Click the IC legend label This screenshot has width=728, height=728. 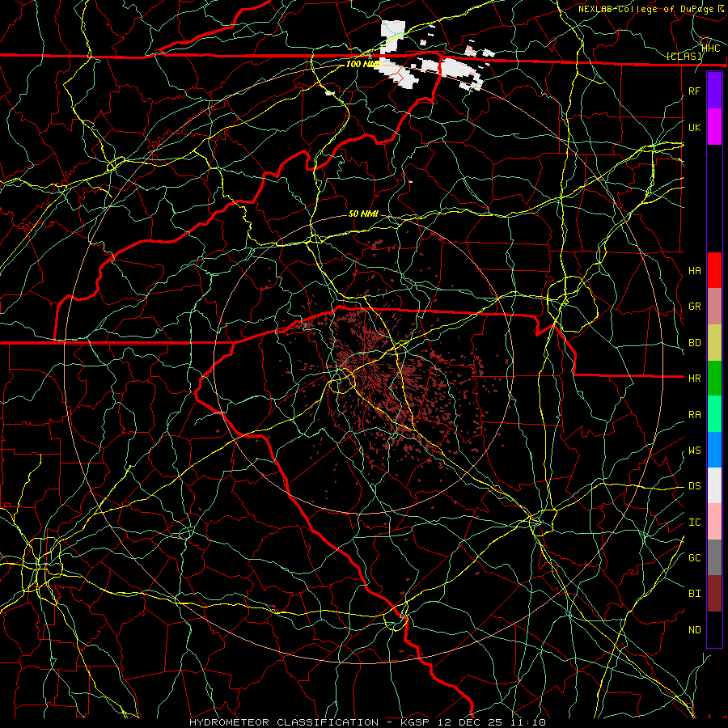(695, 523)
